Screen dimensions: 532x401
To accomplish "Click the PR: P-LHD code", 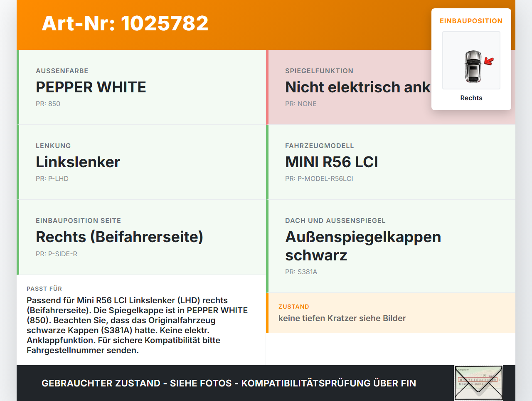I will [x=52, y=178].
